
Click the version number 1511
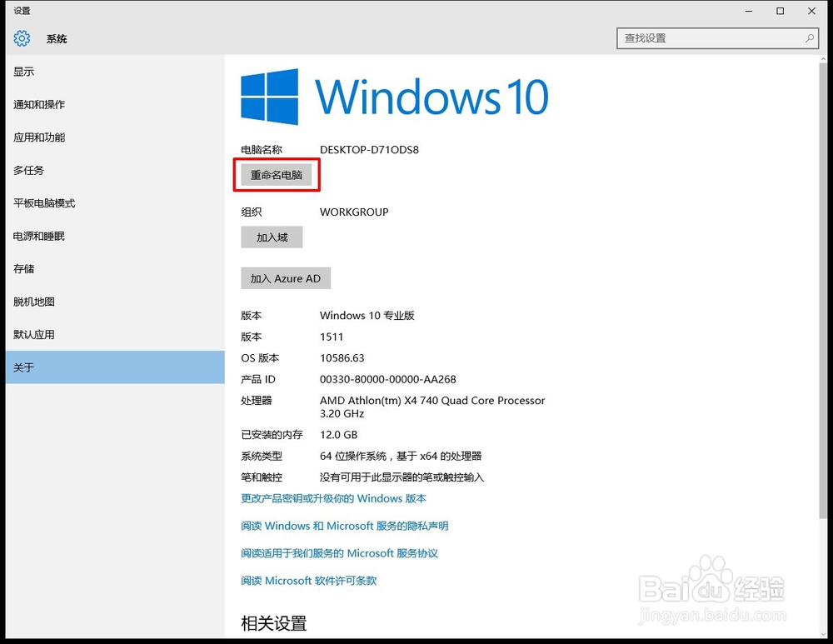[332, 337]
